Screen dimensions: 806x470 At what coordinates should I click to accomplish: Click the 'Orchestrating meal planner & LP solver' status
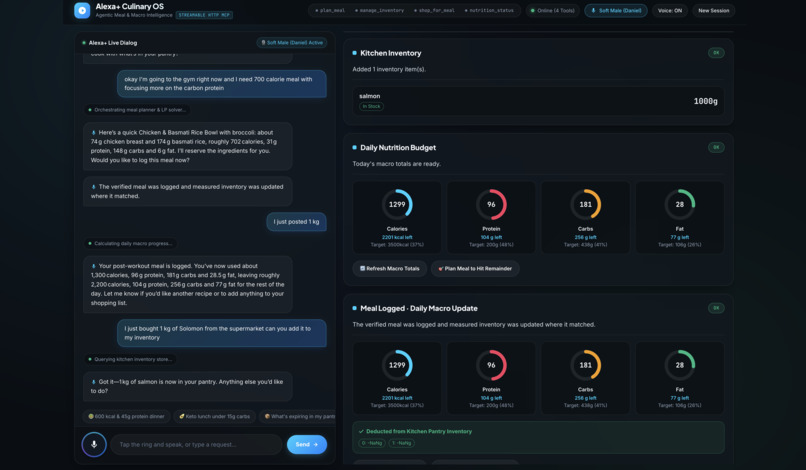[x=137, y=110]
